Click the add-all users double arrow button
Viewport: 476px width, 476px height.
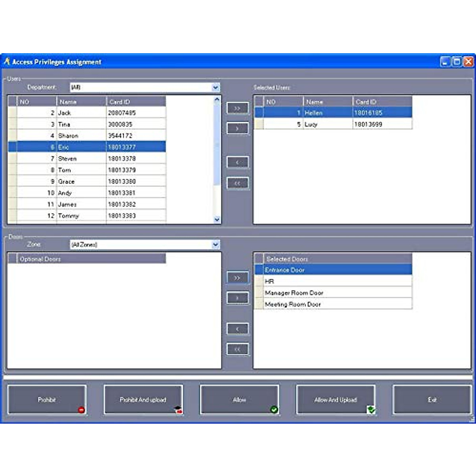click(x=237, y=108)
